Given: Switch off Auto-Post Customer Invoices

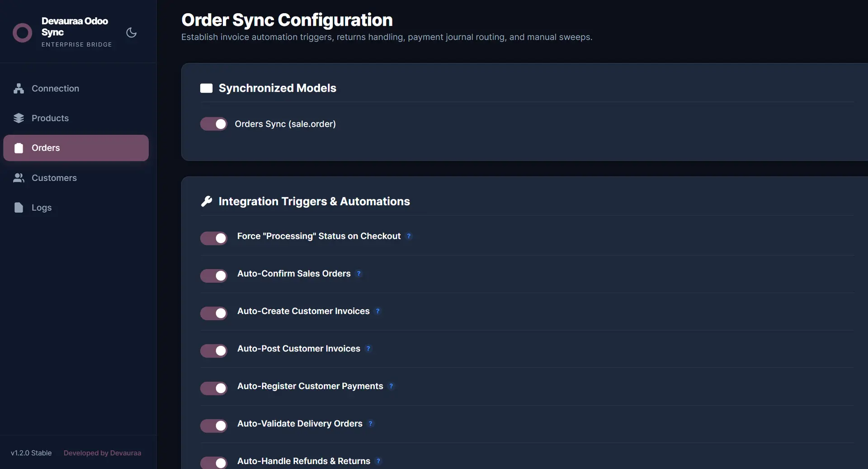Looking at the screenshot, I should coord(214,351).
